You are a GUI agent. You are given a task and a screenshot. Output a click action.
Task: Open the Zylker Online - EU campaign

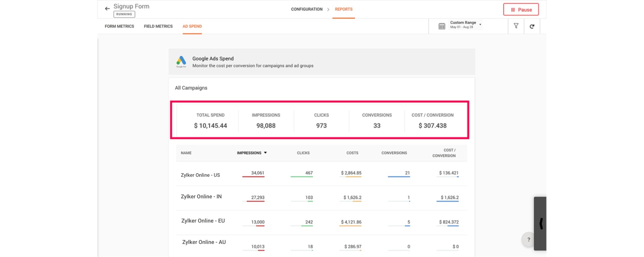click(203, 221)
